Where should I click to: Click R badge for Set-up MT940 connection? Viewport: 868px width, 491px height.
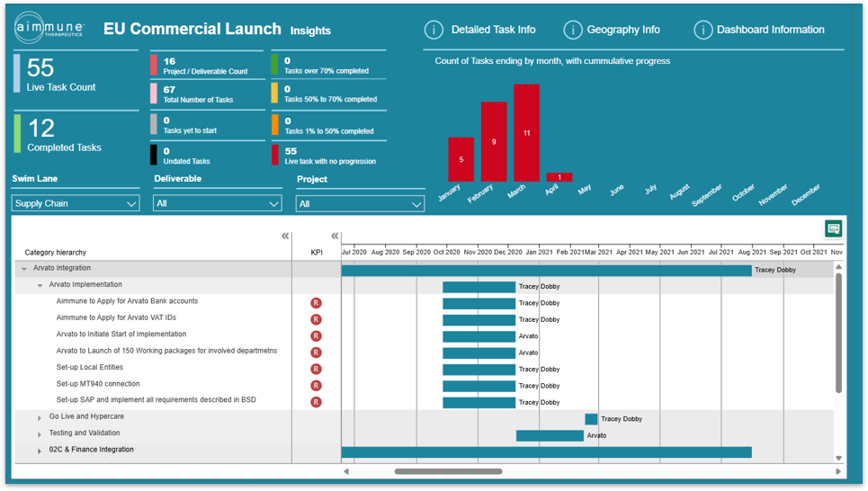tap(316, 386)
